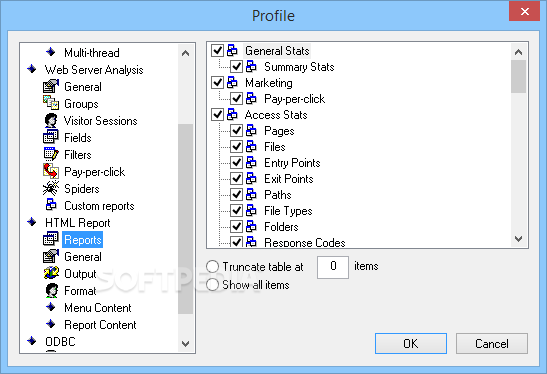Click the Access Stats report icon
The image size is (547, 374).
coord(232,114)
